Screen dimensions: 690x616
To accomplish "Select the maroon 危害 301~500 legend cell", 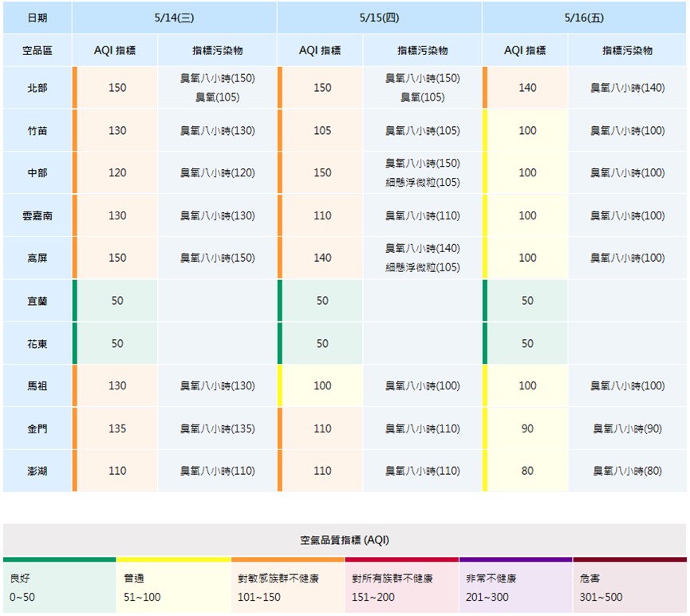I will (629, 585).
